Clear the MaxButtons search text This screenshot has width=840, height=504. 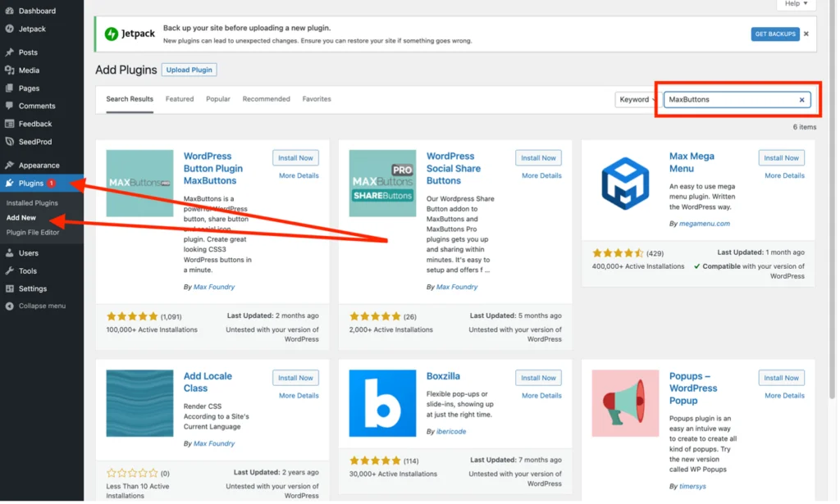tap(804, 100)
